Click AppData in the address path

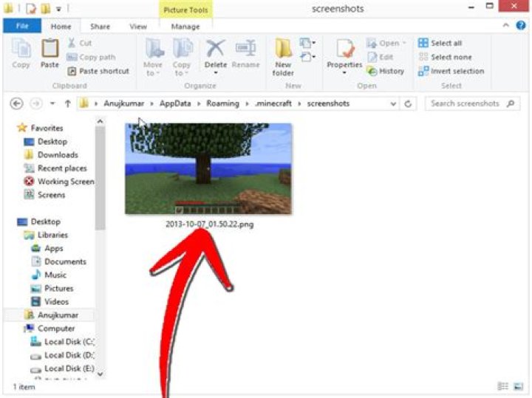pos(175,103)
